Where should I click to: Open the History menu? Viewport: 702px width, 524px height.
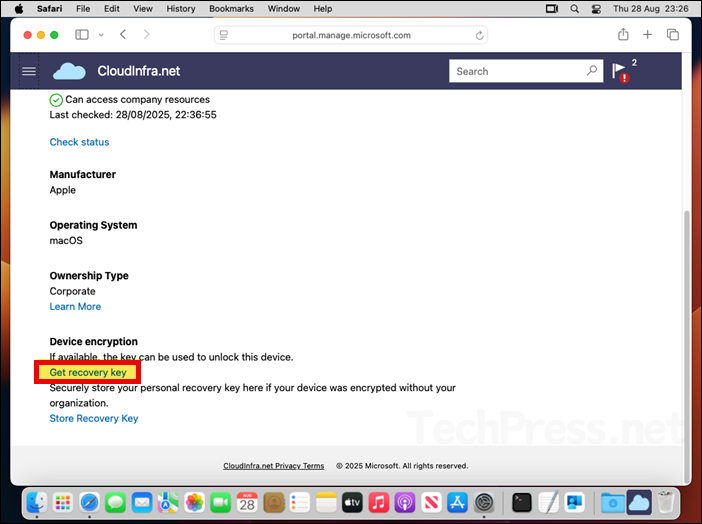[181, 9]
